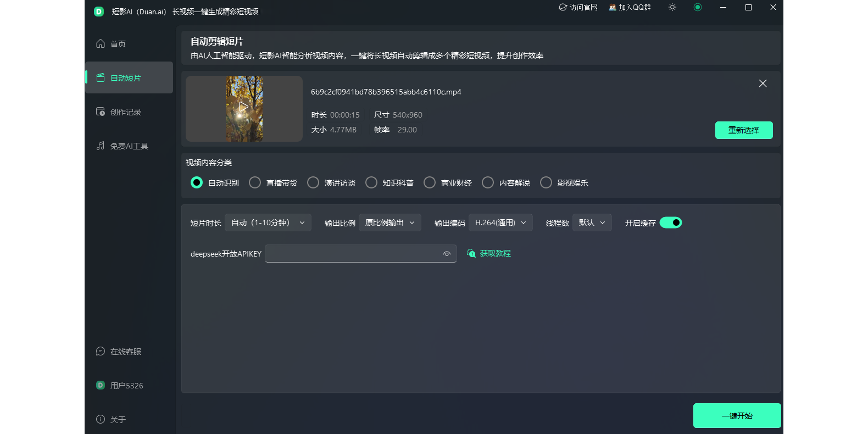Open 免费AI工具 sidebar item
This screenshot has width=868, height=434.
point(129,146)
